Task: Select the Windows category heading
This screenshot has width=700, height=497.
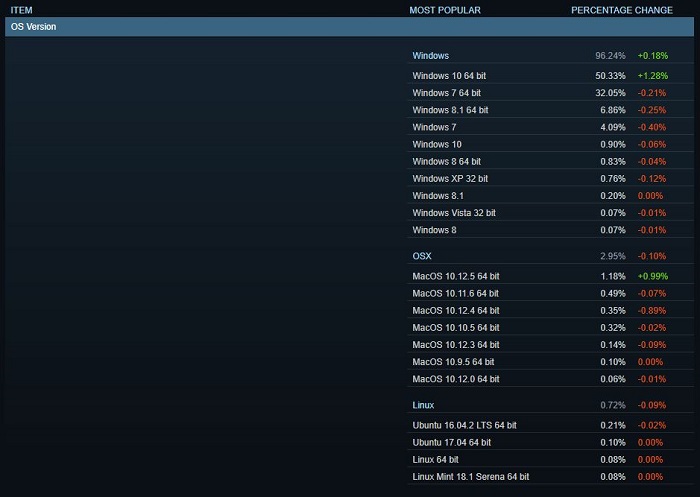Action: point(430,56)
